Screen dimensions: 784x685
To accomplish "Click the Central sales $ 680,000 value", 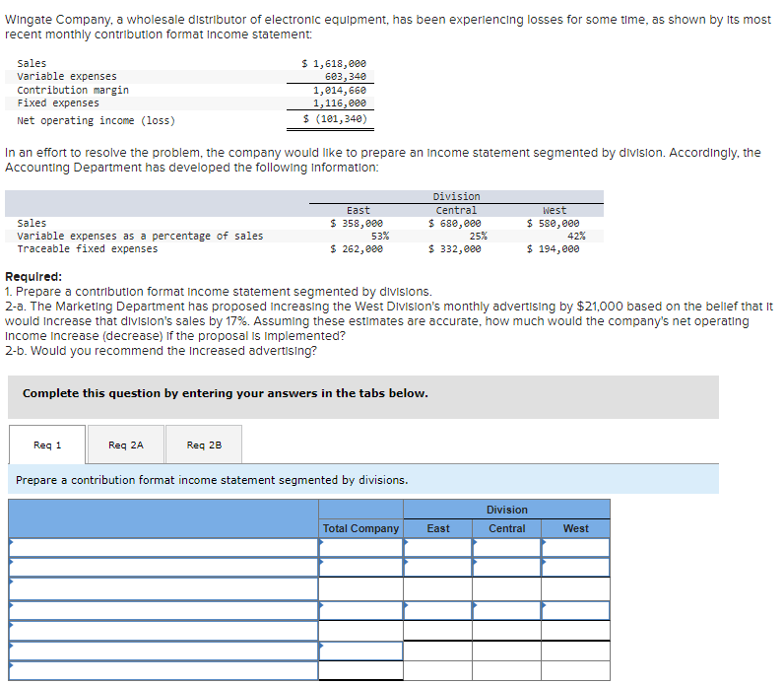I will 454,223.
